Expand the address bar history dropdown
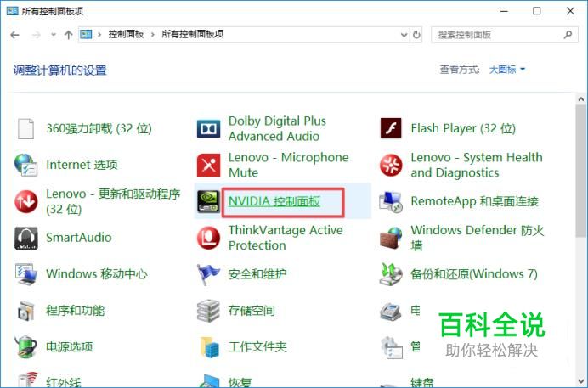 404,35
